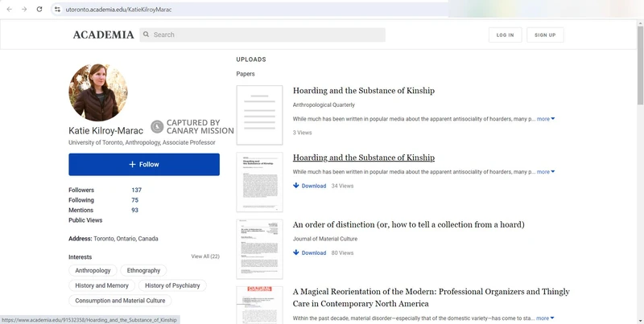Image resolution: width=644 pixels, height=324 pixels.
Task: Click the search magnifier icon
Action: coord(146,35)
